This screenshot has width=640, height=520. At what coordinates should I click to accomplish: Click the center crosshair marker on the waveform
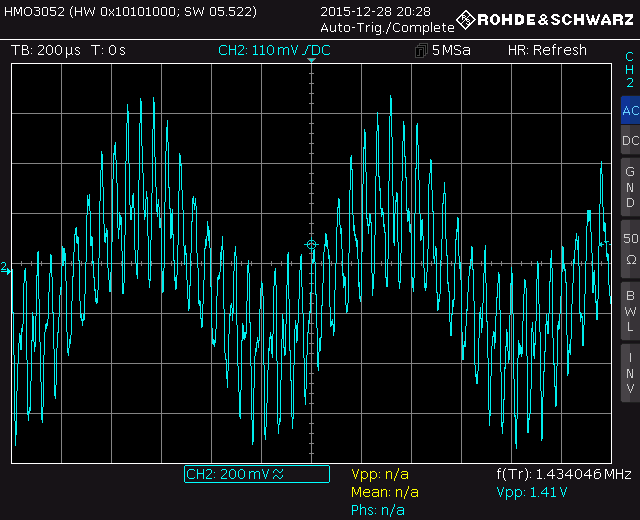click(x=311, y=245)
